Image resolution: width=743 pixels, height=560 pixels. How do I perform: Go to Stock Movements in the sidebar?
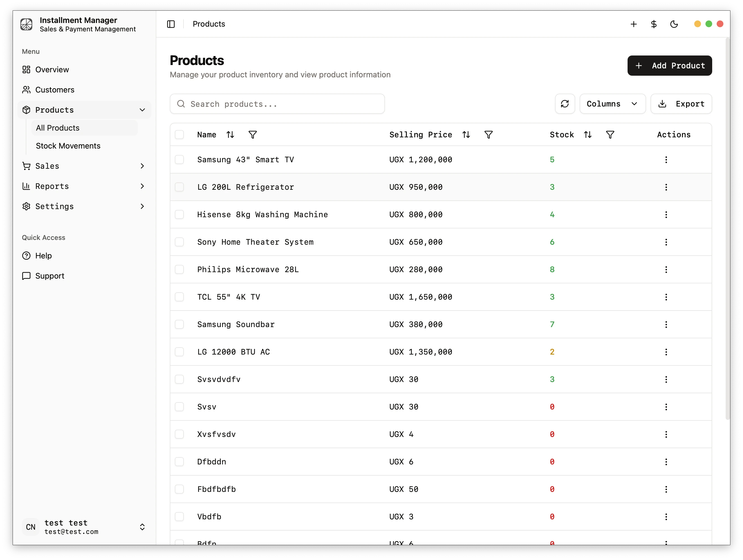tap(68, 146)
